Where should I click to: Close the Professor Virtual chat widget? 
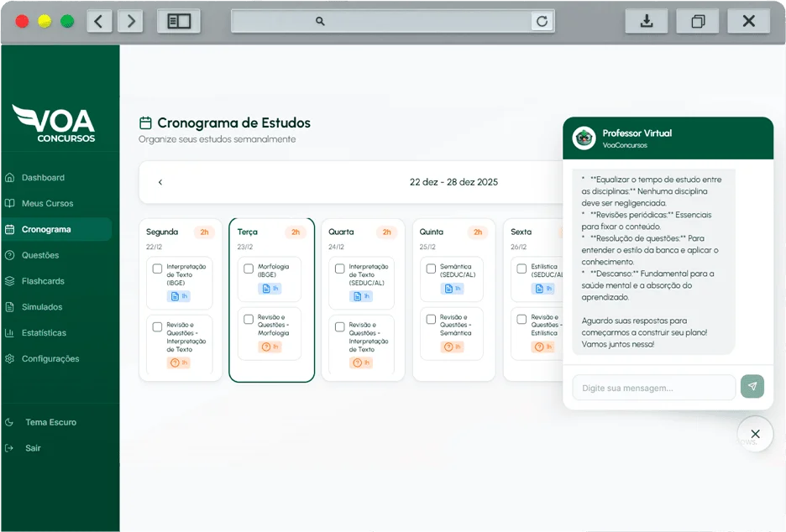(755, 434)
